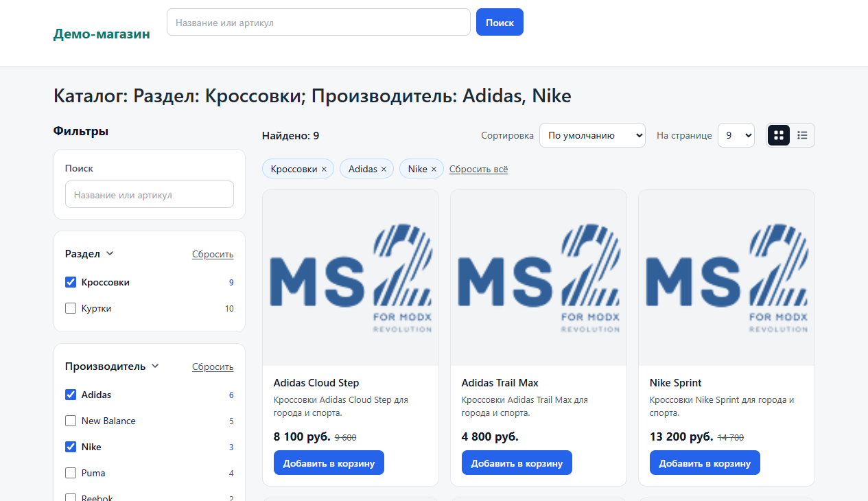
Task: Check the New Balance manufacturer checkbox
Action: pyautogui.click(x=71, y=421)
